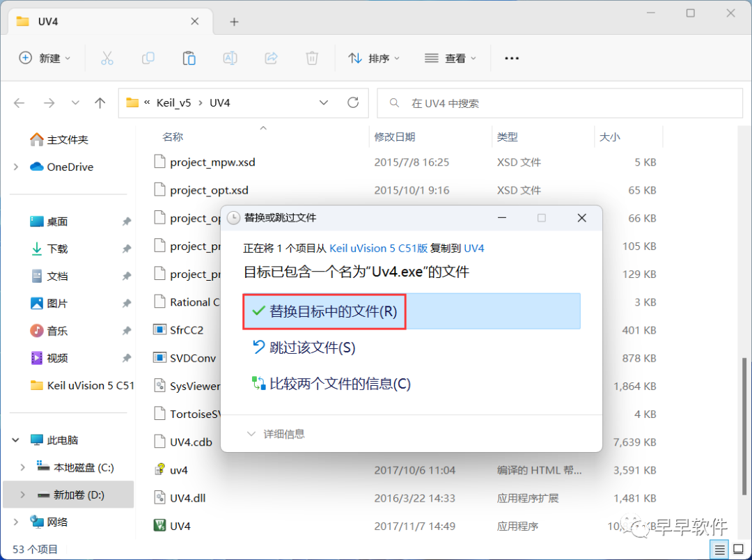Click the Delete icon in the toolbar
Viewport: 752px width, 560px height.
click(312, 59)
